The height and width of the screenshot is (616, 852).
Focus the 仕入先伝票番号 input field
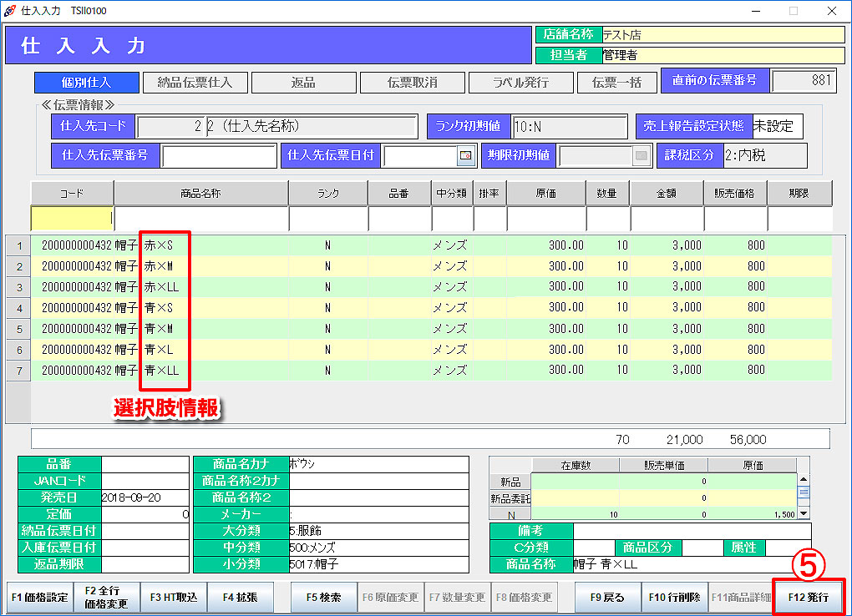coord(219,156)
